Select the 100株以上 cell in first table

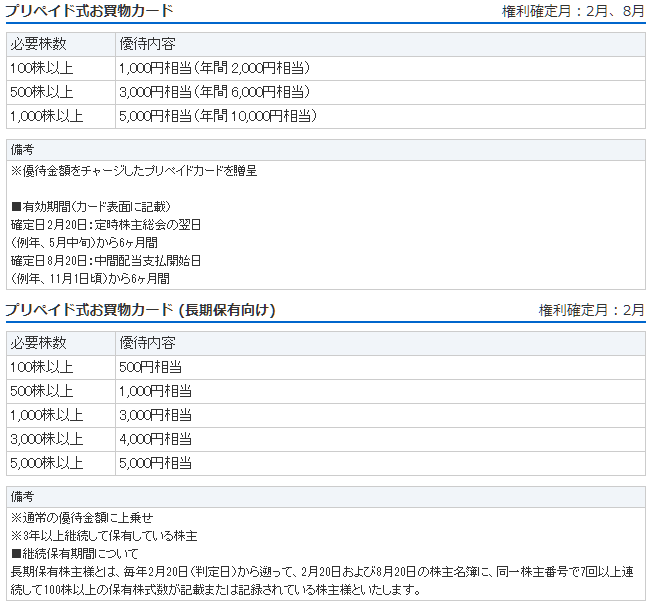pos(61,68)
